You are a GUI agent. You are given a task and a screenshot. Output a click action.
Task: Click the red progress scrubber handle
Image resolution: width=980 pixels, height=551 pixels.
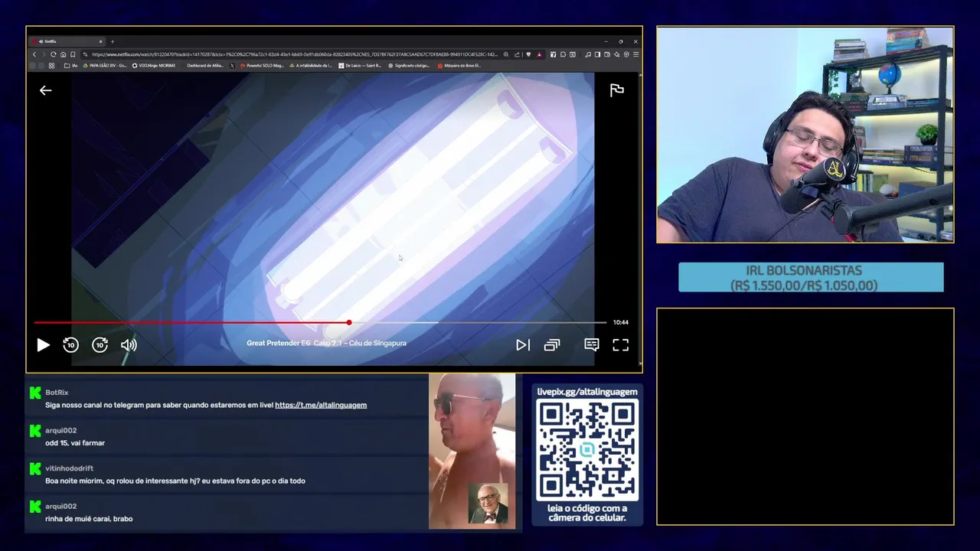[349, 323]
